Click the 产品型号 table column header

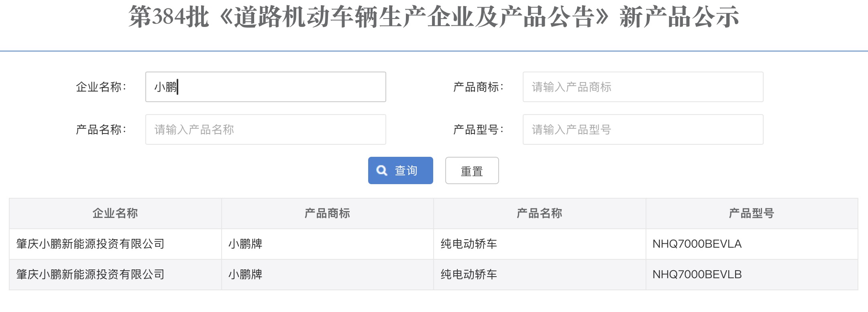pyautogui.click(x=751, y=213)
